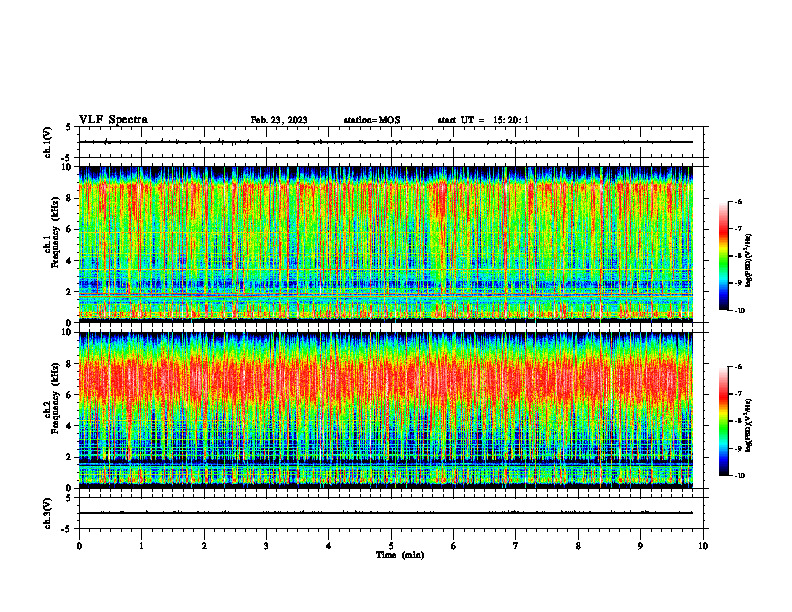The width and height of the screenshot is (792, 612).
Task: Click the ch.2 frequency tick label "6"
Action: (x=71, y=395)
